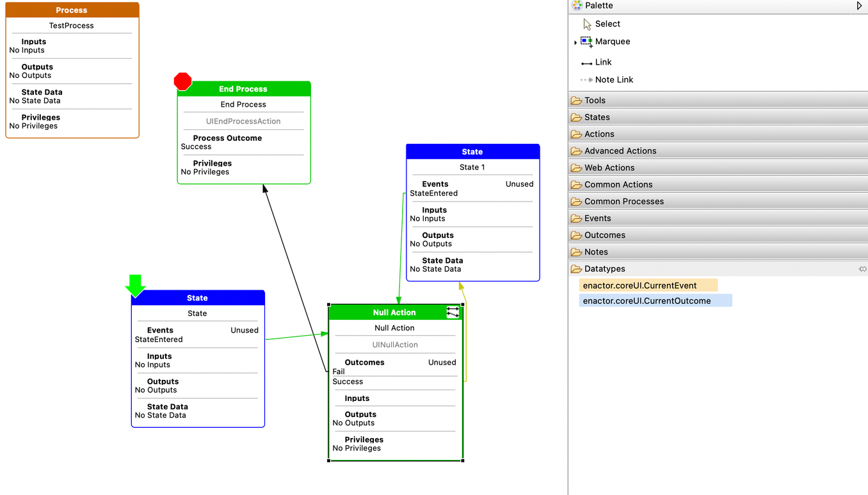Select enactor.coreUI.CurrentEvent datatype
This screenshot has width=868, height=495.
coord(648,285)
